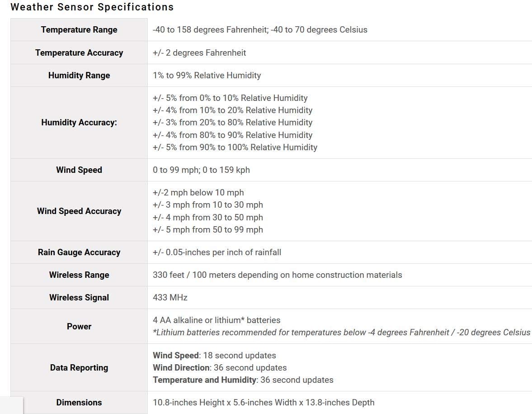Click the Wireless Signal label

pos(79,298)
